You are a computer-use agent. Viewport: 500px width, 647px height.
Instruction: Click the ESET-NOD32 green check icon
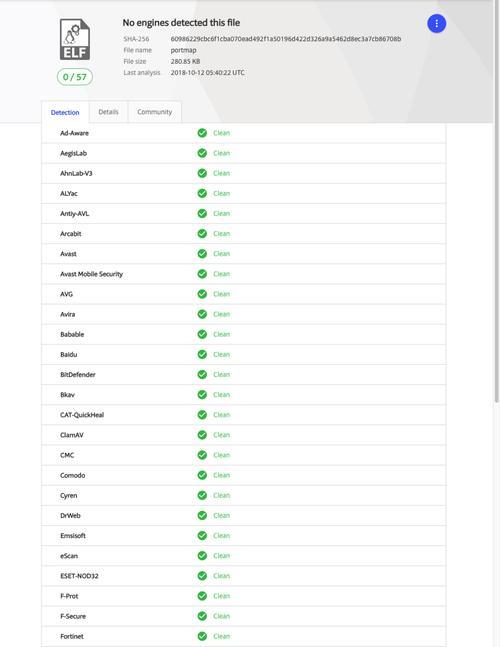click(202, 576)
